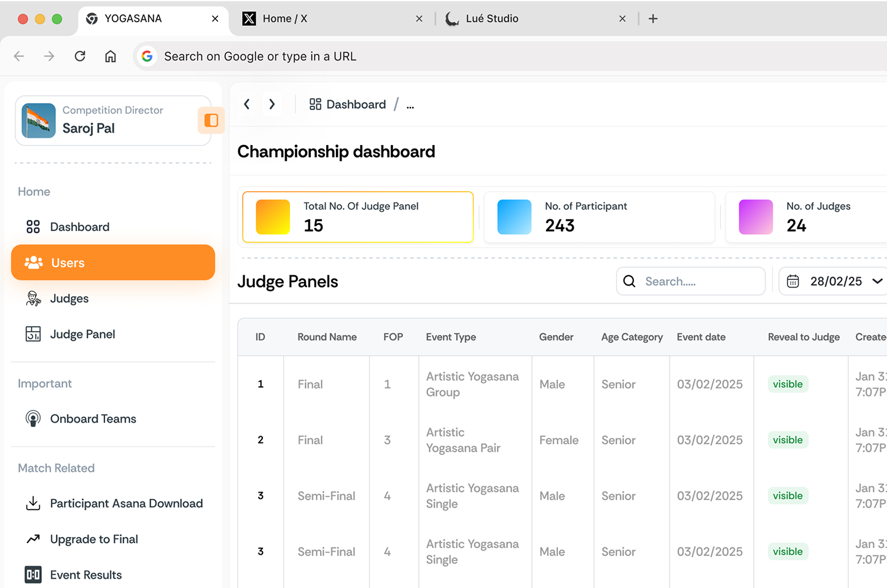
Task: Click orange swatch on Judge Panel card
Action: coord(273,217)
